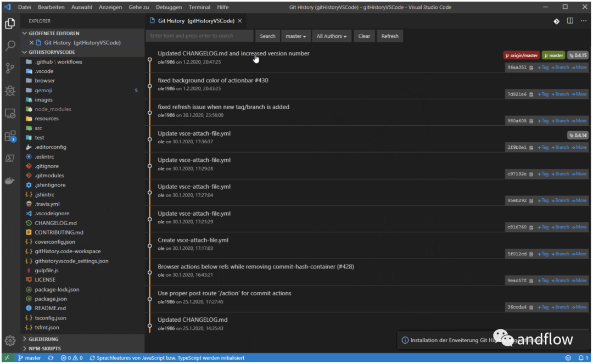
Task: Open the Docker view in activity bar
Action: [10, 181]
